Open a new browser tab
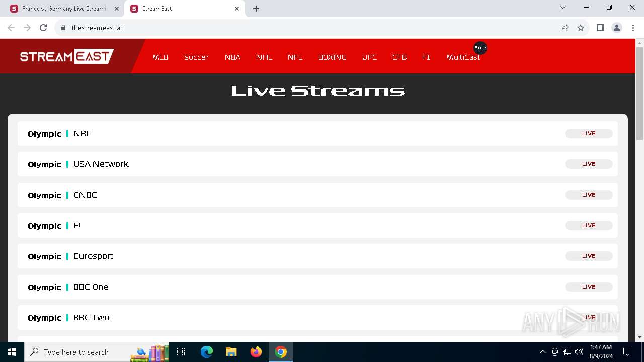Viewport: 644px width, 362px height. [256, 9]
